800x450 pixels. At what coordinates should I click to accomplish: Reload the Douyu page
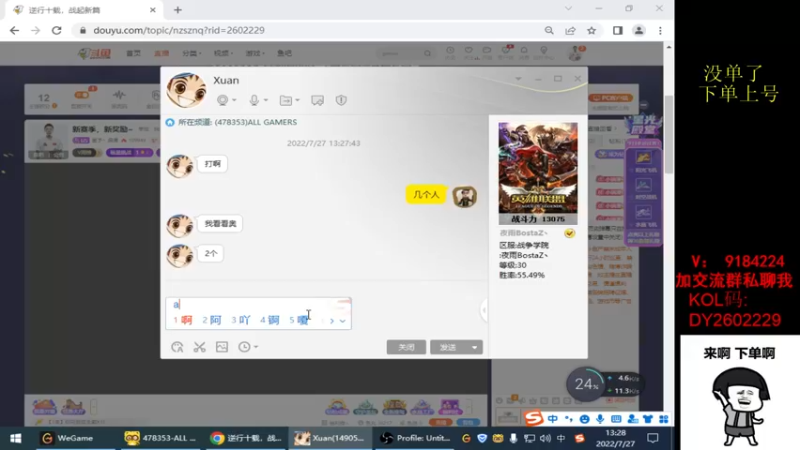click(x=56, y=31)
